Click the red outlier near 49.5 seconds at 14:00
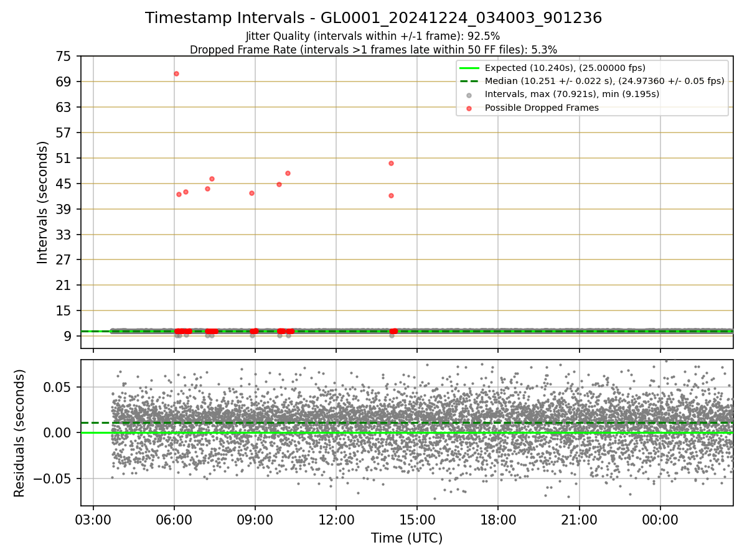The image size is (747, 560). pos(391,163)
